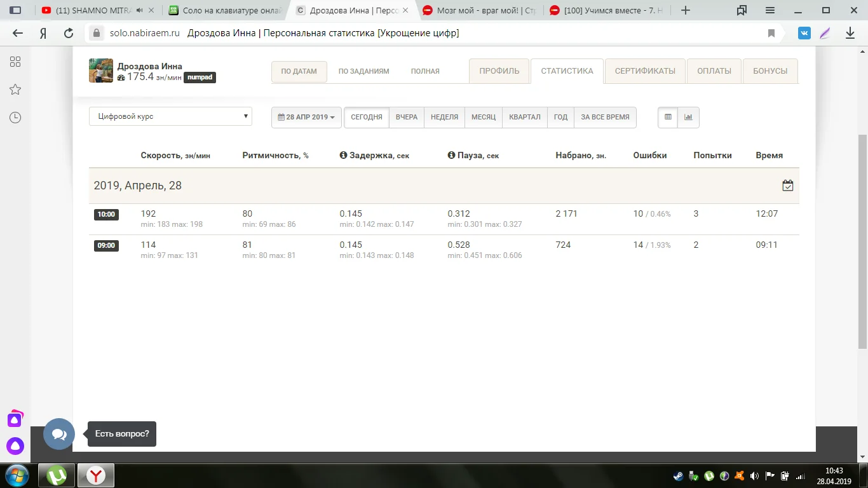Click the 10:00 time badge row

click(106, 215)
